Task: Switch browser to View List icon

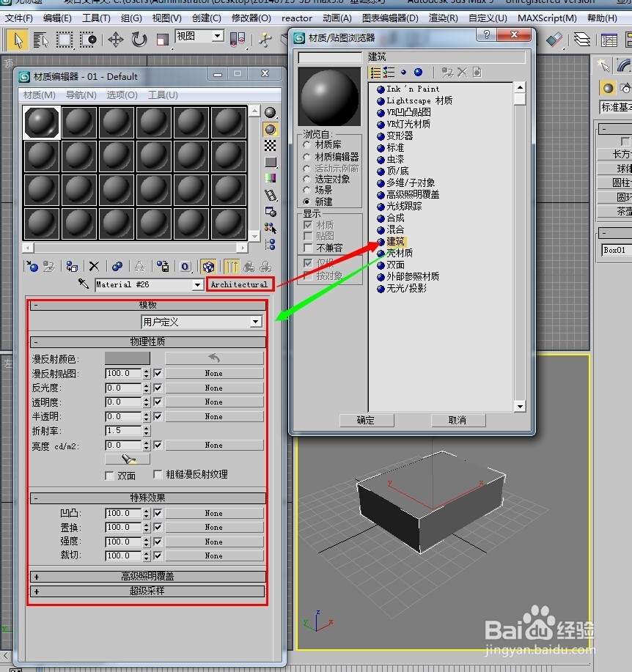Action: coord(375,73)
